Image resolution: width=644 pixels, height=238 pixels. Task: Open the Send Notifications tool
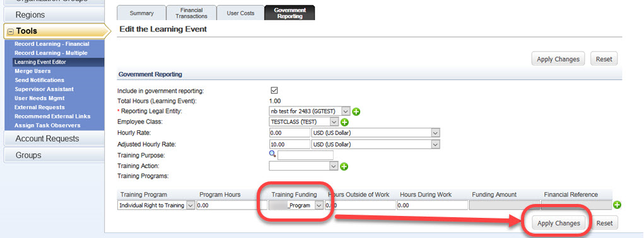(40, 81)
